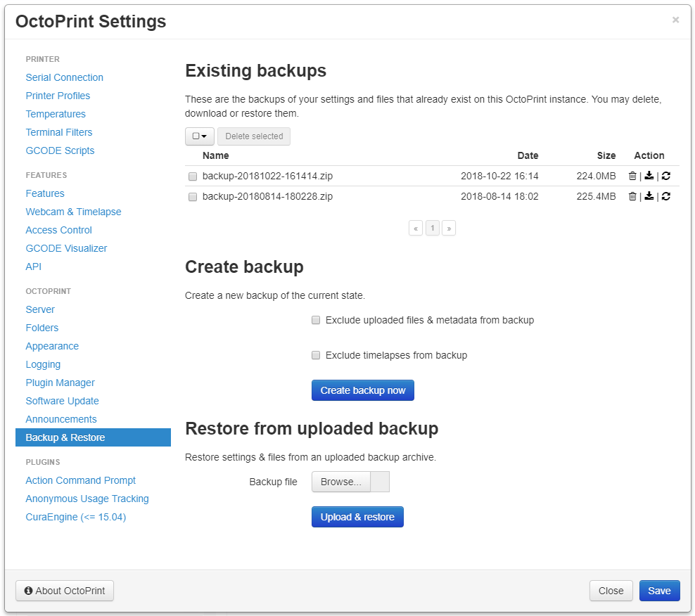Restore backup-20180814-180228.zip with its restore icon
The image size is (695, 616).
point(665,196)
